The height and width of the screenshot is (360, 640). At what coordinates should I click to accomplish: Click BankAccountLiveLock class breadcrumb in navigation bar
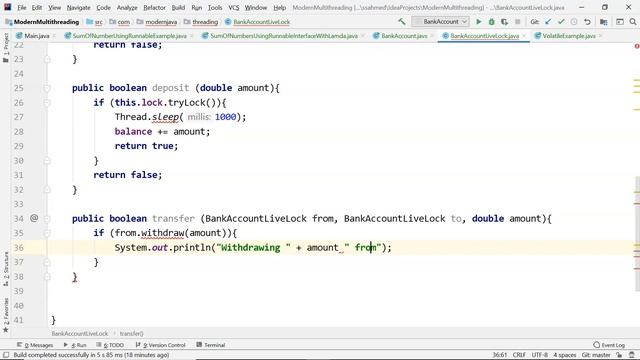coord(257,22)
